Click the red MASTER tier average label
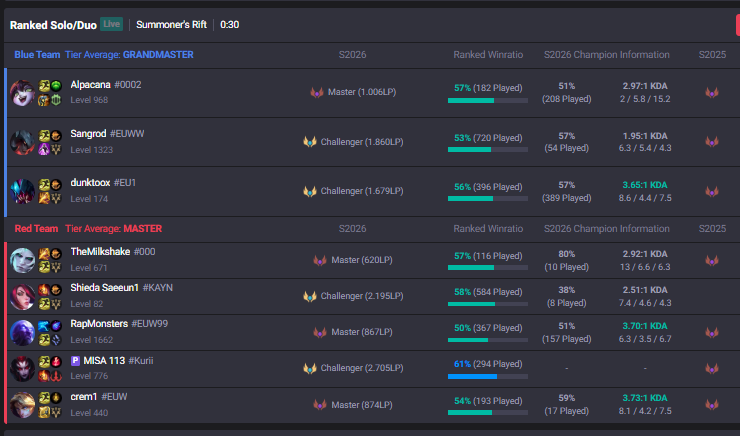Image resolution: width=740 pixels, height=436 pixels. coord(143,229)
